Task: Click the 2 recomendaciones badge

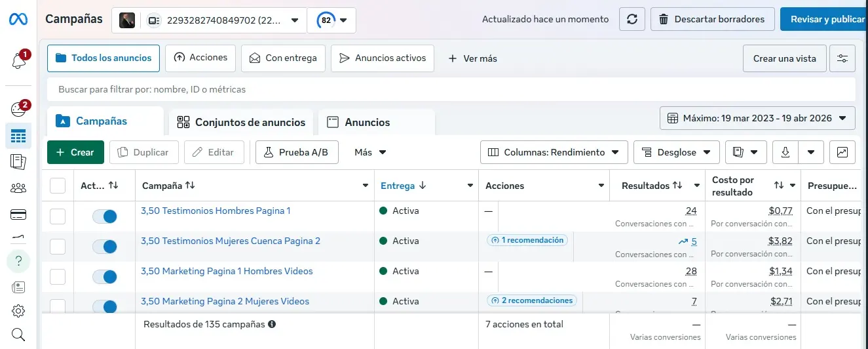Action: coord(531,301)
